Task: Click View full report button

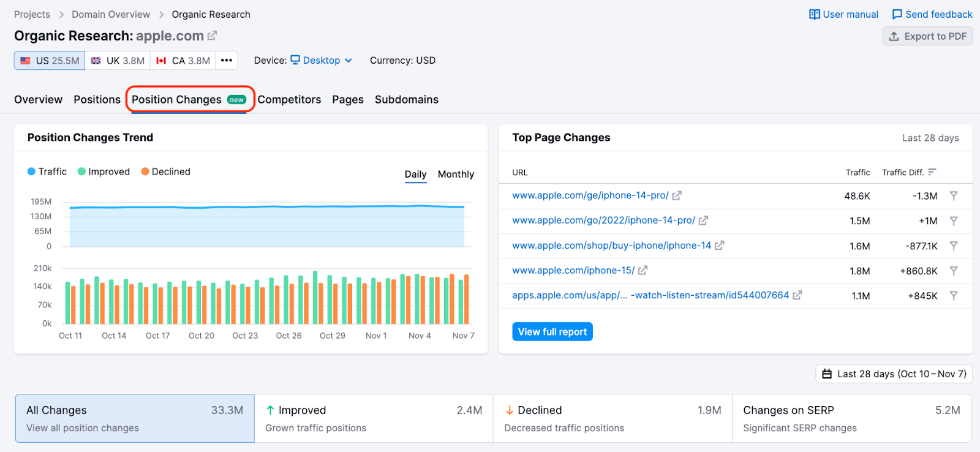Action: click(x=552, y=331)
